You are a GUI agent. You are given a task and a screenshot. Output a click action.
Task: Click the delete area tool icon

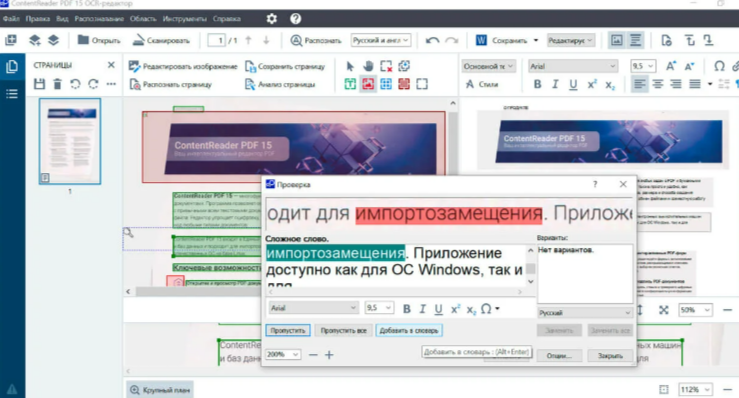point(386,66)
